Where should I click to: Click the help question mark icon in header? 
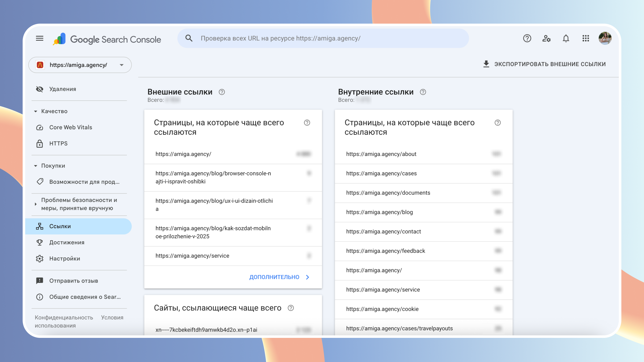click(x=527, y=38)
